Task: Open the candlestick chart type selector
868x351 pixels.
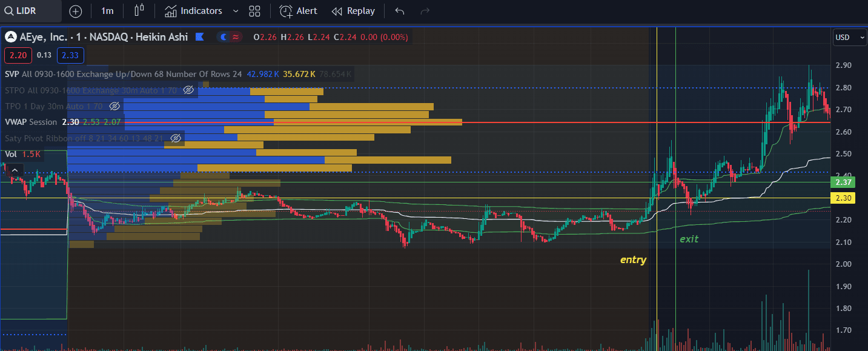Action: 139,11
